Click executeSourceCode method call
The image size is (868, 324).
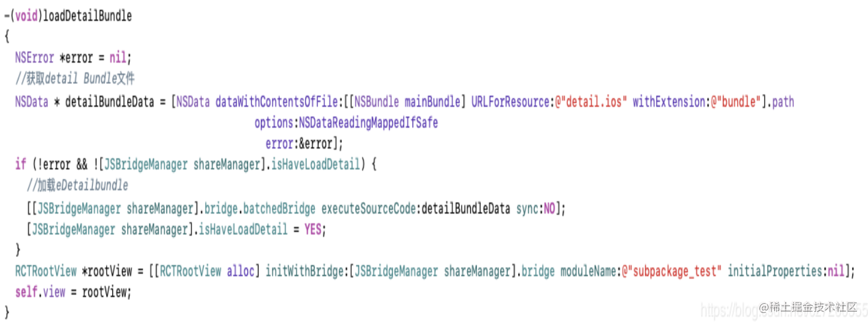[369, 209]
